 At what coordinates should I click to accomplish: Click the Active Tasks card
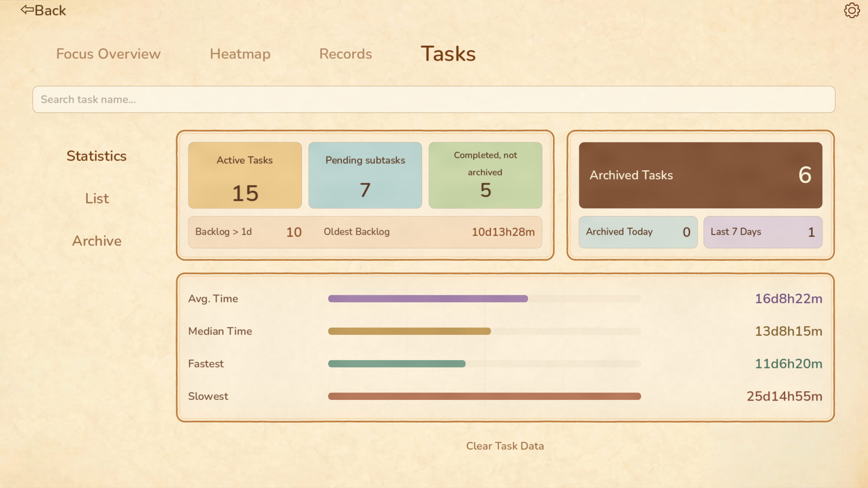click(245, 175)
